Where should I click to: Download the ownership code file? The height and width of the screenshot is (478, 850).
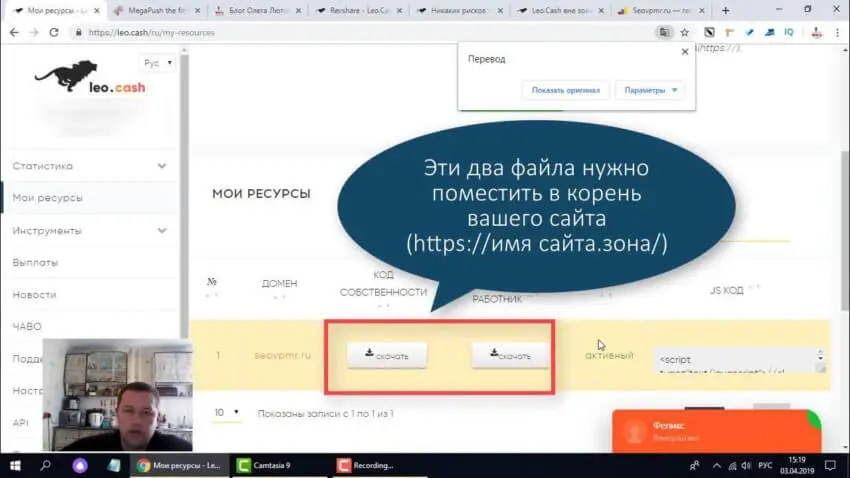tap(386, 355)
